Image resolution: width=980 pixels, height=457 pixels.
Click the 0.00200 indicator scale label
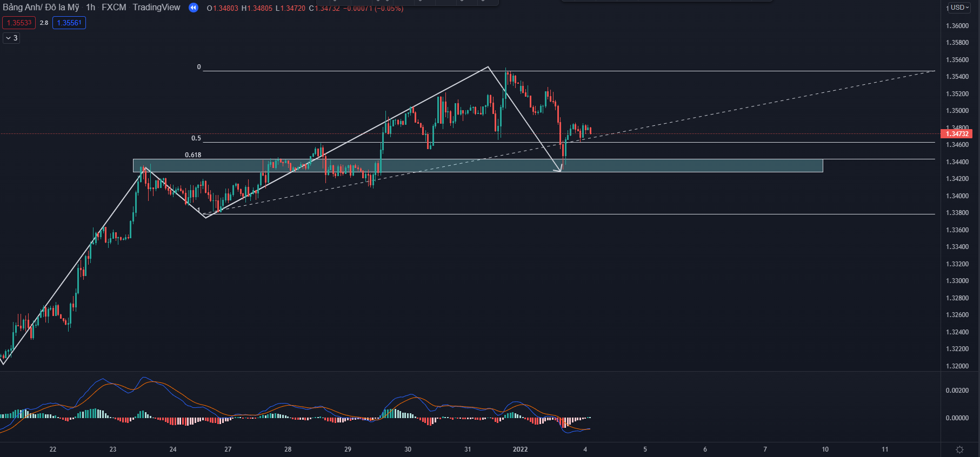[x=957, y=391]
